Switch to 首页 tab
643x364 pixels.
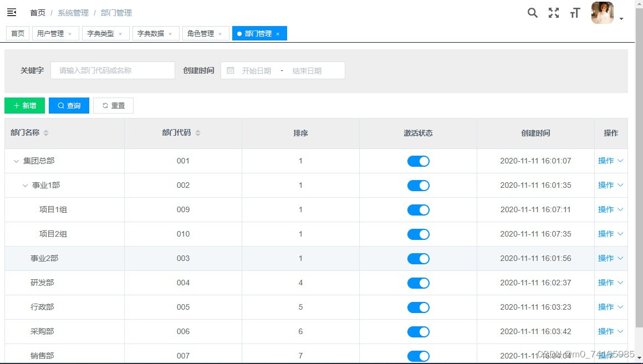tap(18, 33)
